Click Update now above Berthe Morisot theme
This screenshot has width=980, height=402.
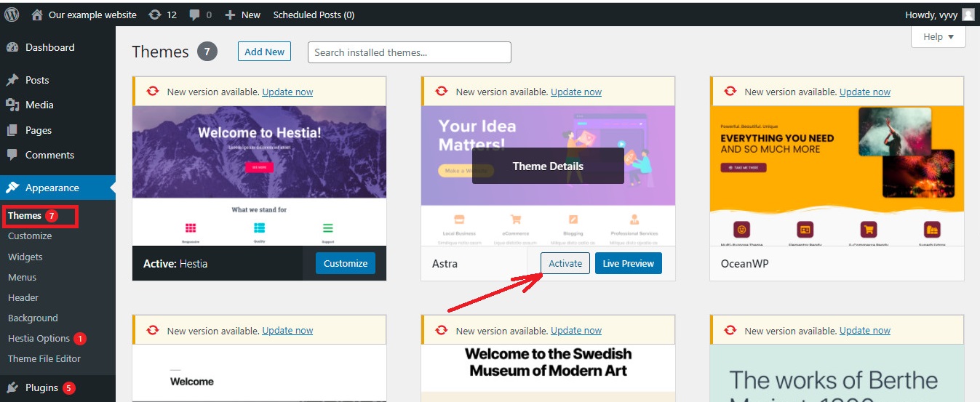[x=865, y=330]
